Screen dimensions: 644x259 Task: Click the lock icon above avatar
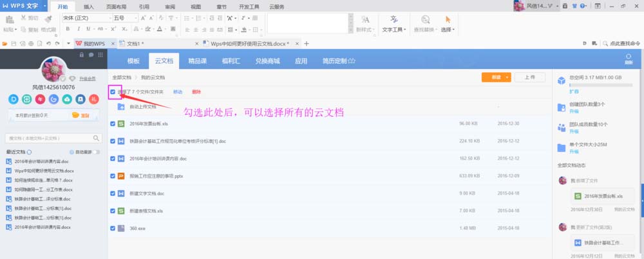[x=82, y=55]
